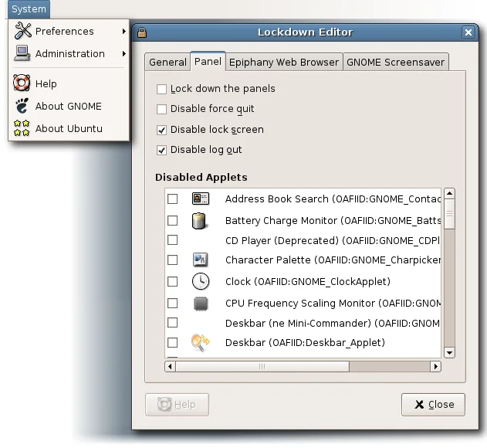Click the Deskbar applet magnifier icon
The image size is (487, 448).
(201, 342)
